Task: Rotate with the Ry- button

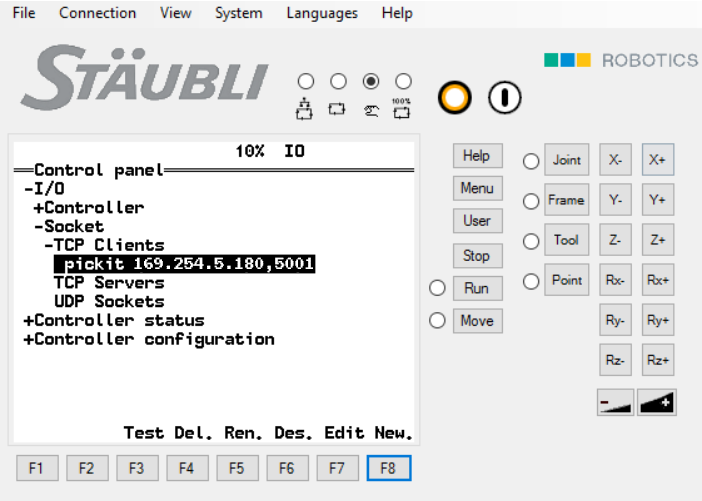Action: pyautogui.click(x=616, y=320)
